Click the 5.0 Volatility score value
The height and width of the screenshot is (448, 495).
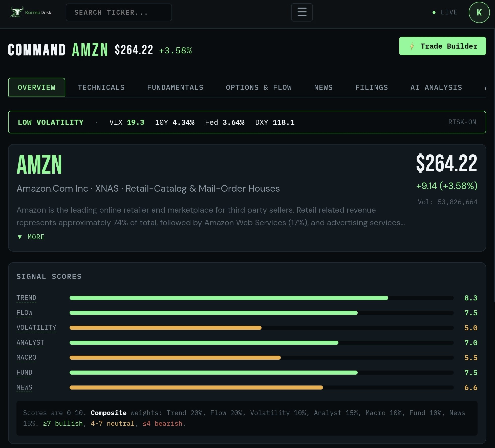471,328
